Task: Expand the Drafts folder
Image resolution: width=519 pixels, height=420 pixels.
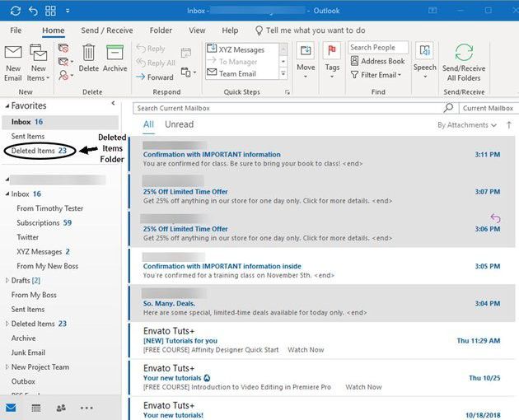Action: point(7,281)
